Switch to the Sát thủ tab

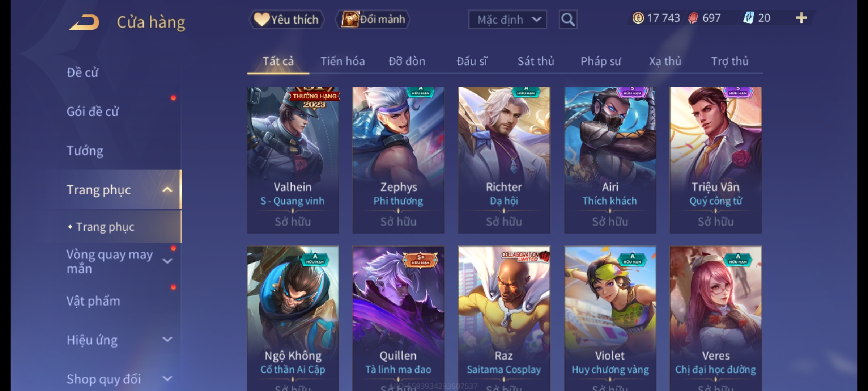(x=536, y=61)
